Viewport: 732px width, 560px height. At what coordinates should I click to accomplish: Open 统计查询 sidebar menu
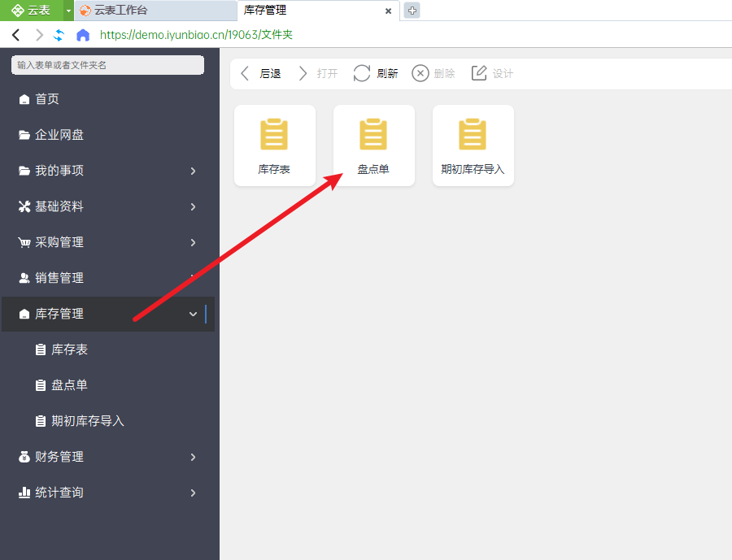pos(108,493)
